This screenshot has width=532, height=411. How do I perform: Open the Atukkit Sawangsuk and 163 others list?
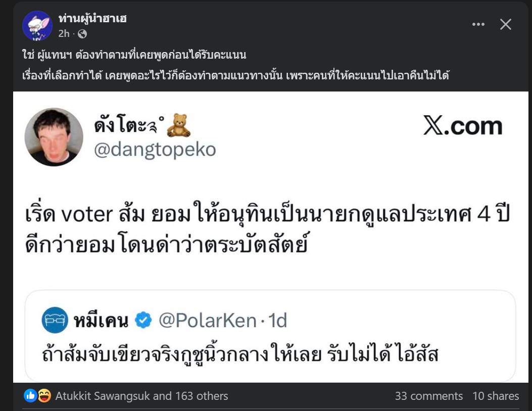[x=141, y=396]
